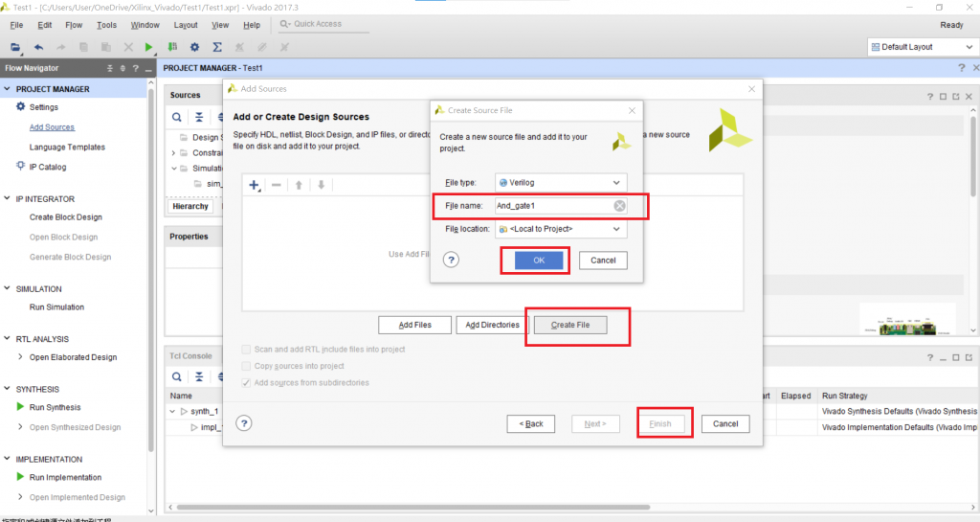
Task: Click help icon at bottom of Add Sources
Action: click(244, 423)
